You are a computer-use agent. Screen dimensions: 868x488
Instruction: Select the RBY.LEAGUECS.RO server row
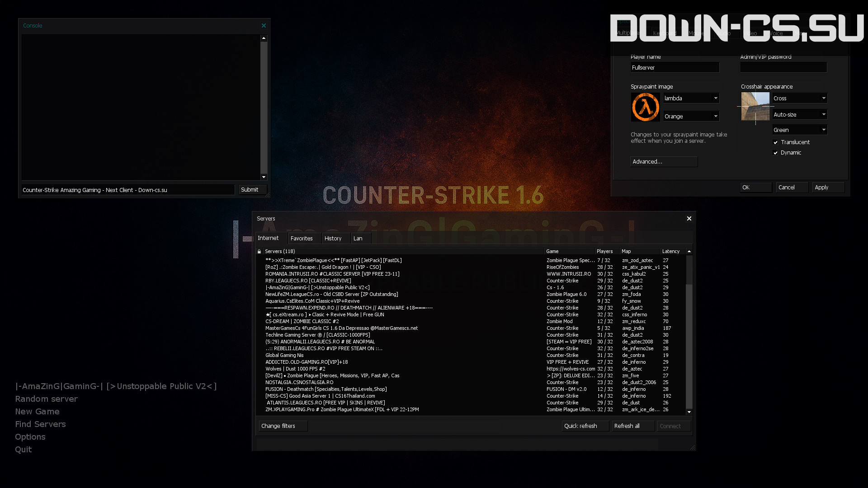[x=470, y=281]
